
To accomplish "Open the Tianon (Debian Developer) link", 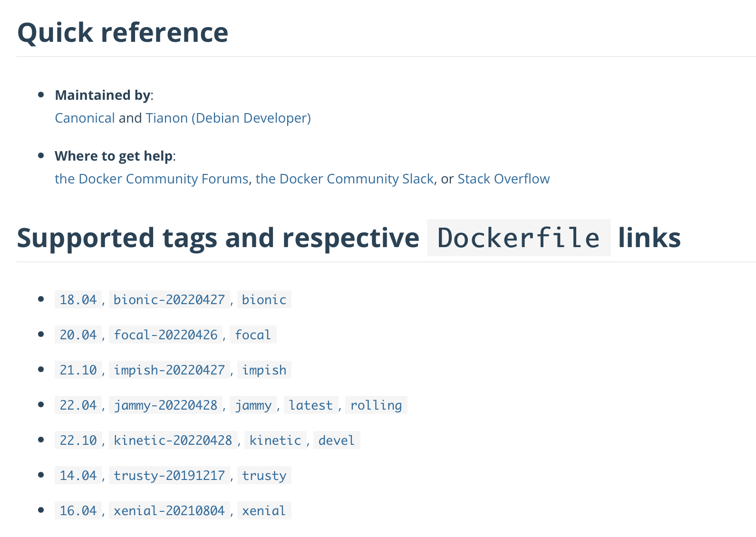I will 228,118.
